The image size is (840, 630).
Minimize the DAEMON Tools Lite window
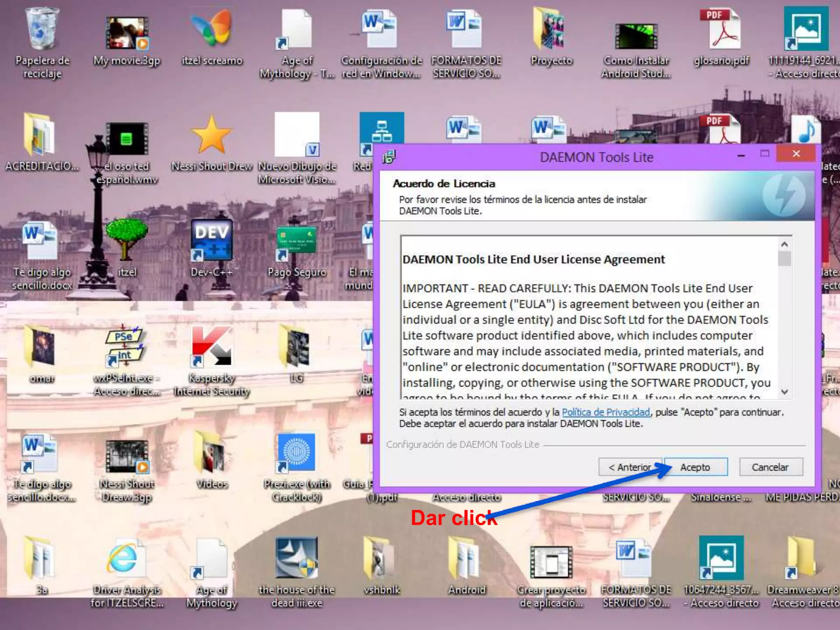pos(741,155)
